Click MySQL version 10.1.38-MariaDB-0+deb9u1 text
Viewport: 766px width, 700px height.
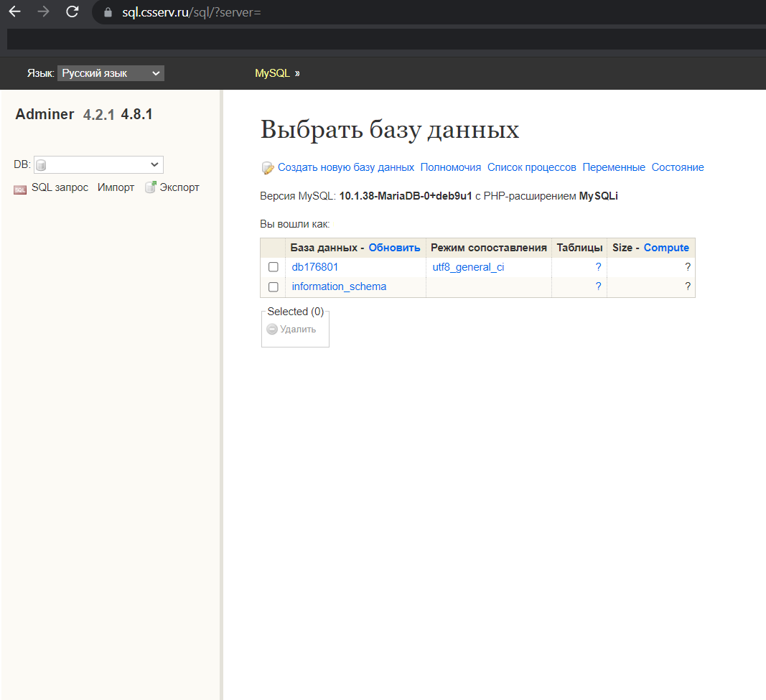click(x=406, y=196)
